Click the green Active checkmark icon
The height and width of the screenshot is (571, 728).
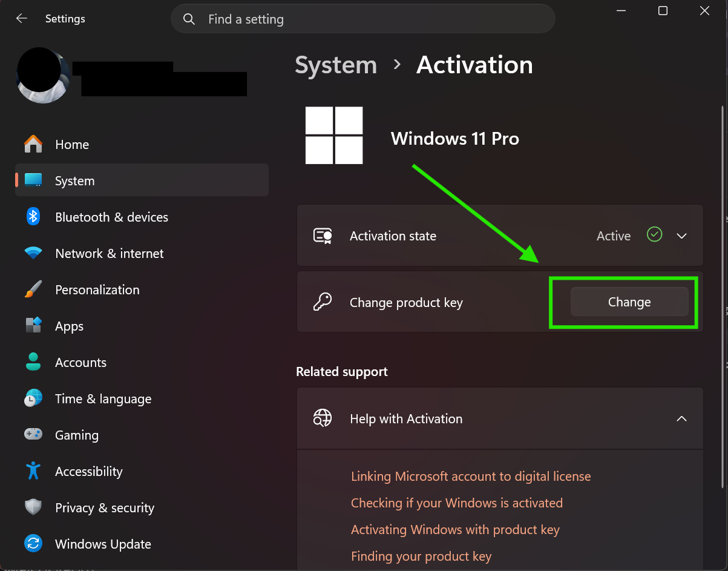click(x=655, y=235)
